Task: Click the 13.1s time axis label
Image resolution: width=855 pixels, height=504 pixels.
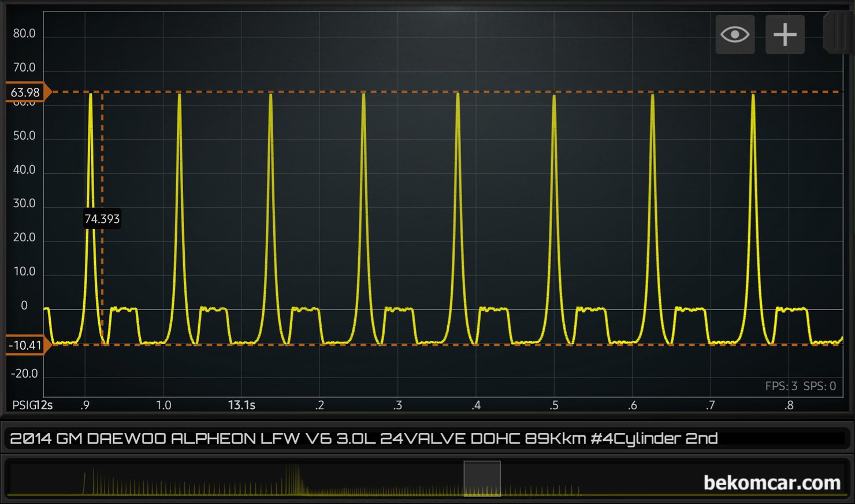Action: (x=241, y=405)
